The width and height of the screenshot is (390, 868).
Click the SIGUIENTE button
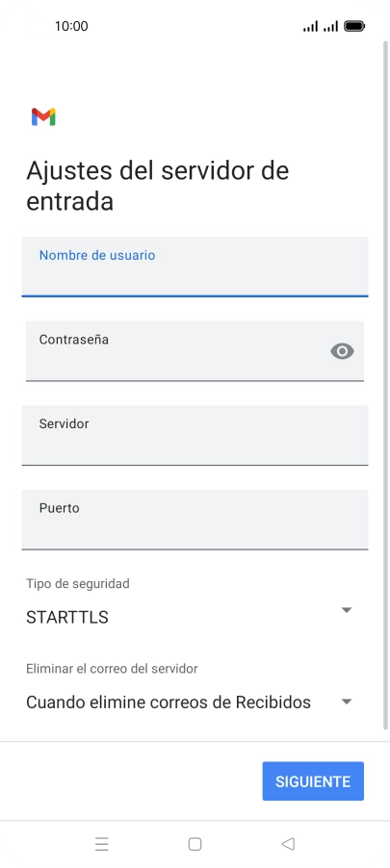(313, 781)
